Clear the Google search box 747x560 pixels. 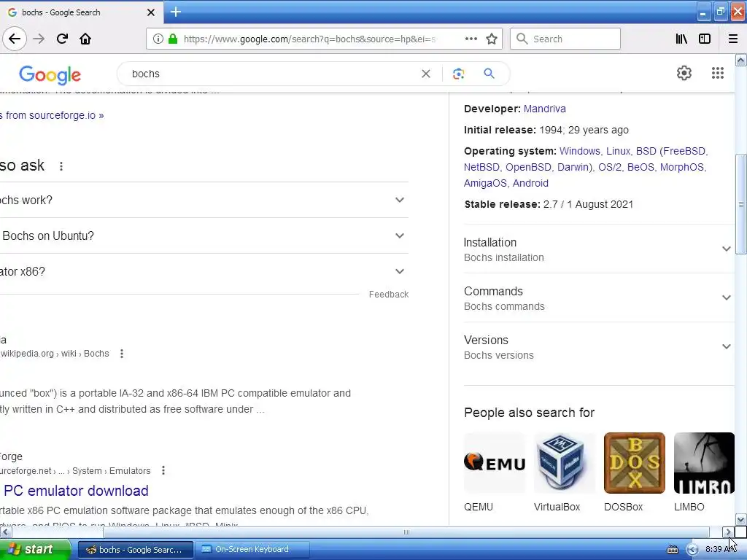426,74
